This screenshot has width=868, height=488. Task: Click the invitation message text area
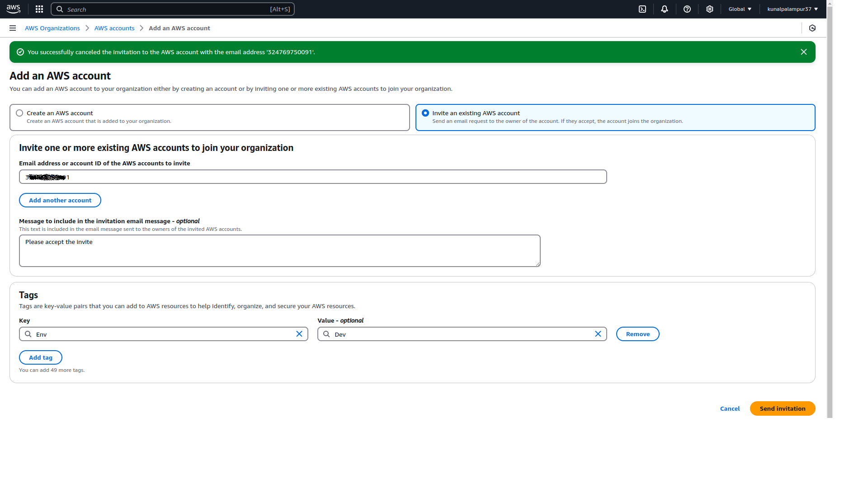coord(280,251)
